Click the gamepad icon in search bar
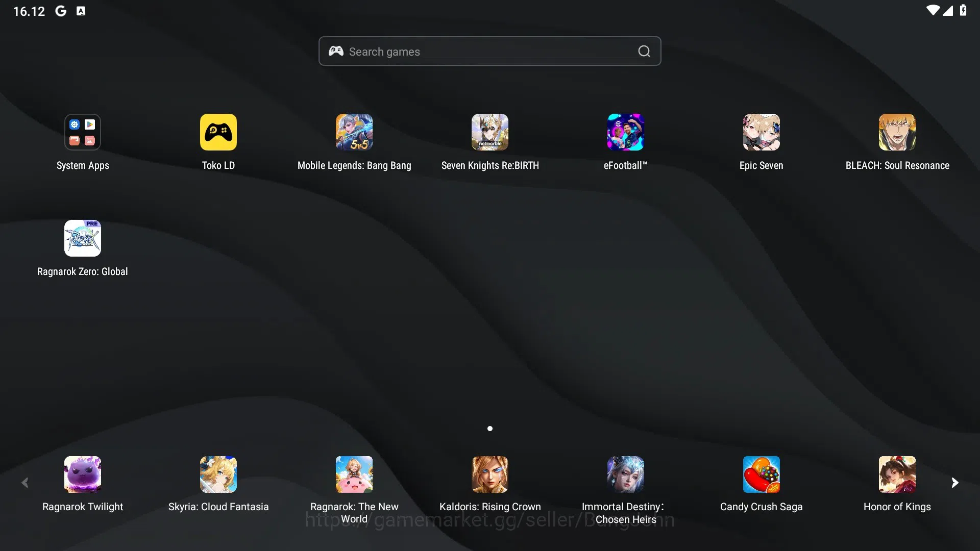This screenshot has height=551, width=980. pyautogui.click(x=336, y=51)
